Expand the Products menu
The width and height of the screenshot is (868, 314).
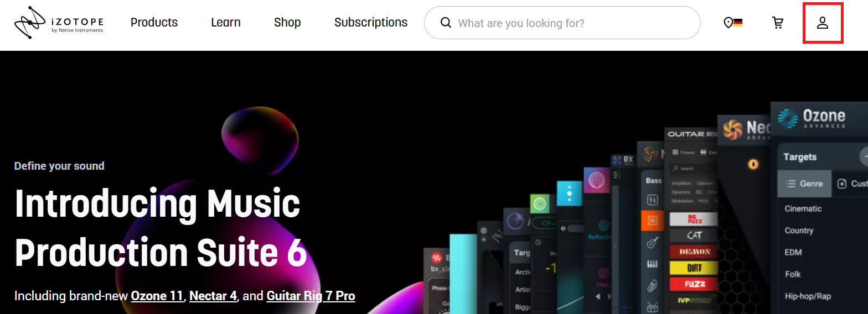(x=154, y=23)
